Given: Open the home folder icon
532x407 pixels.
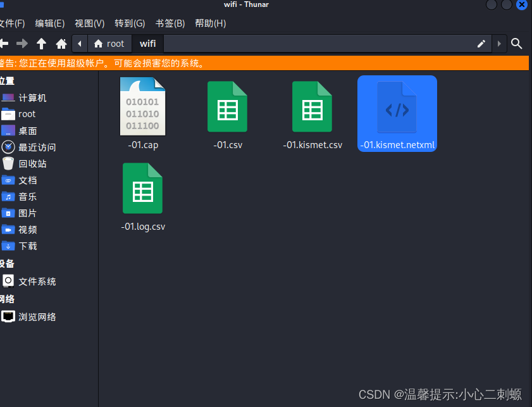Looking at the screenshot, I should (x=59, y=43).
